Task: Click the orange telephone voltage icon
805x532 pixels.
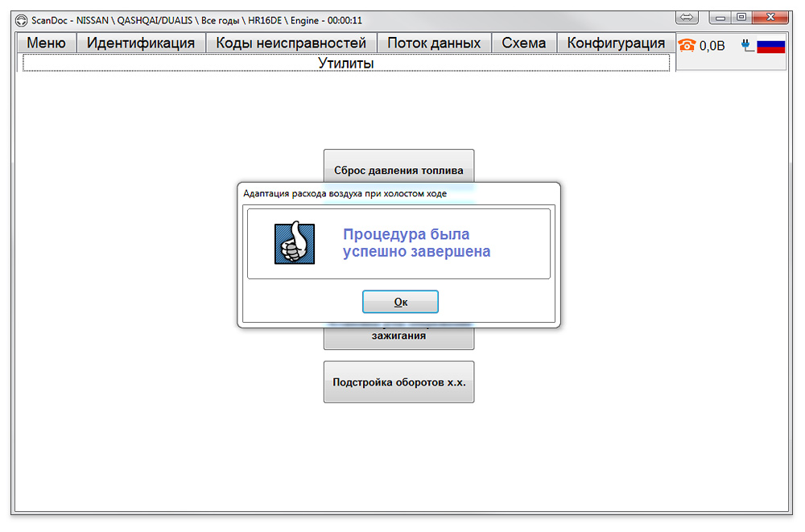Action: 687,46
